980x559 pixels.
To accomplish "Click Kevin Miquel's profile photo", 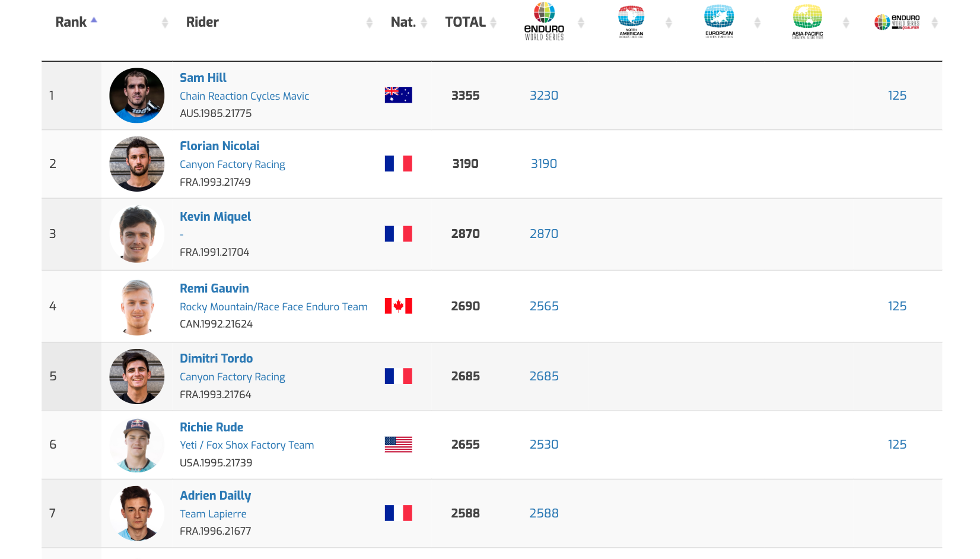I will coord(137,234).
